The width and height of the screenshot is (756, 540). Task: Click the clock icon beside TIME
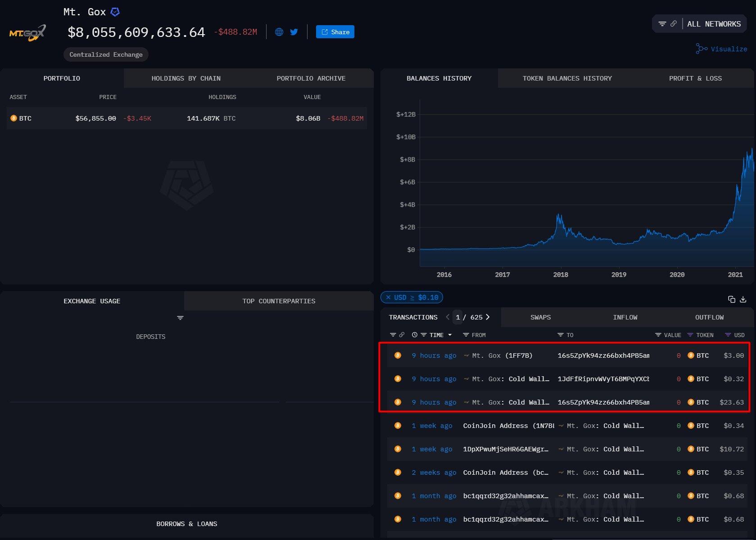click(x=415, y=335)
